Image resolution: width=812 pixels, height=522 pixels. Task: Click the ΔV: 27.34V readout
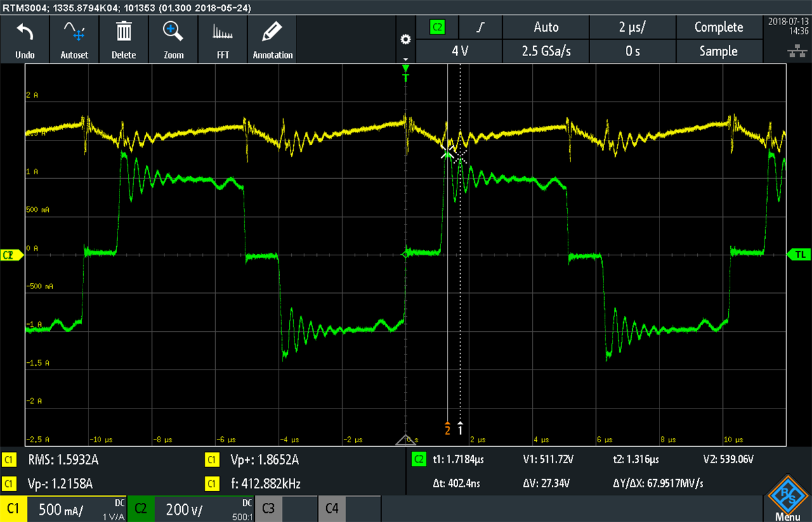click(543, 484)
